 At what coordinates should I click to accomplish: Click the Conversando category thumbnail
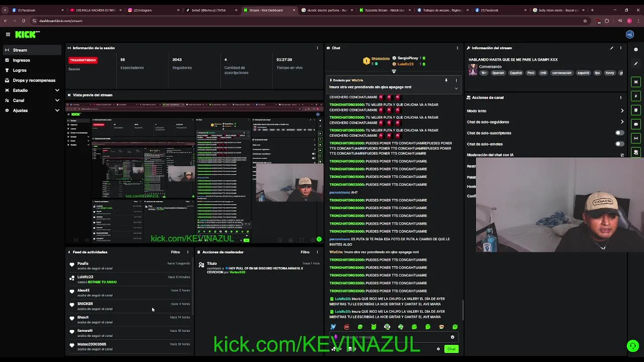point(472,70)
